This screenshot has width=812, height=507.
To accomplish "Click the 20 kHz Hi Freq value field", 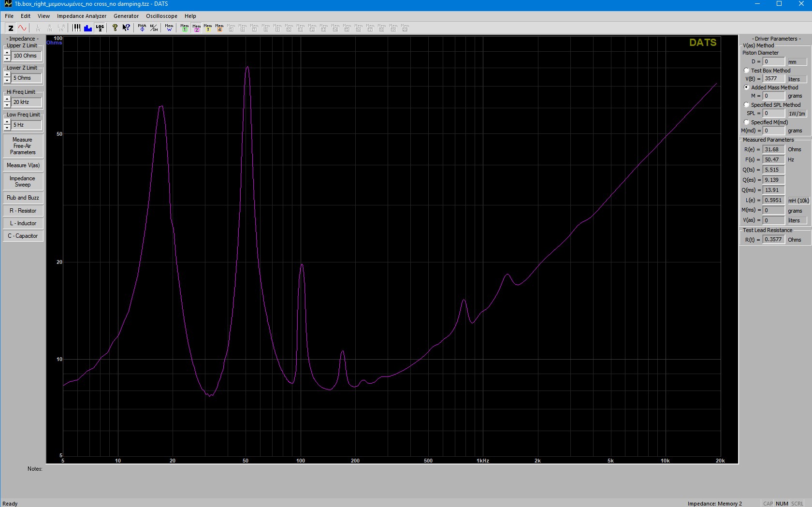I will click(27, 102).
